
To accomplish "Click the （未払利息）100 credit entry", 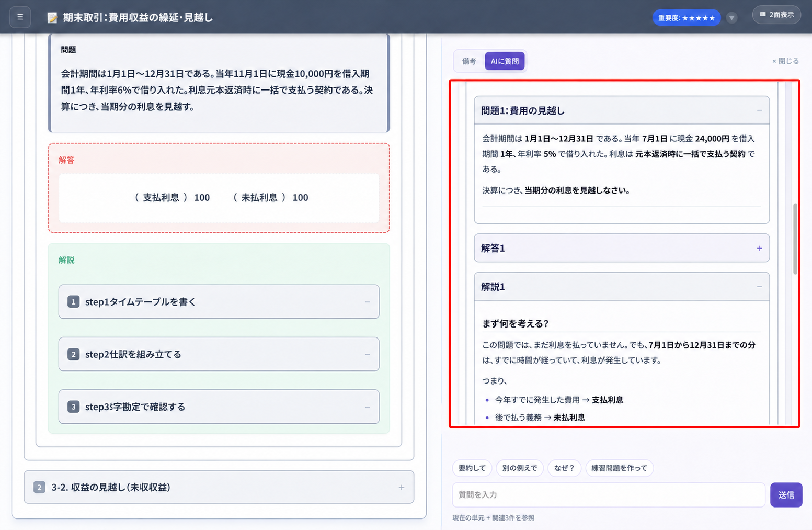I will click(x=270, y=197).
